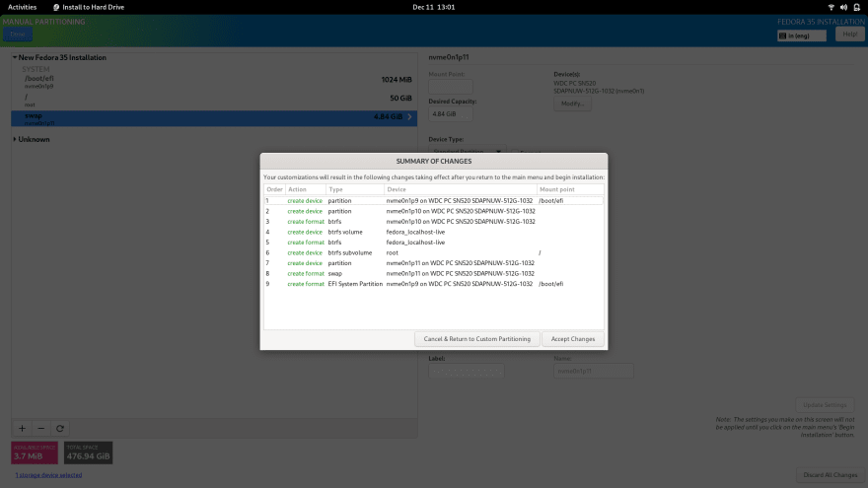Click the volume icon in the top bar

click(843, 7)
